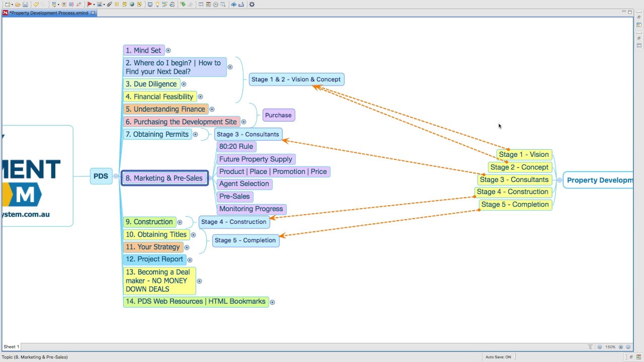Image resolution: width=644 pixels, height=362 pixels.
Task: Select the 'Agent Selection' subtopic
Action: [244, 184]
